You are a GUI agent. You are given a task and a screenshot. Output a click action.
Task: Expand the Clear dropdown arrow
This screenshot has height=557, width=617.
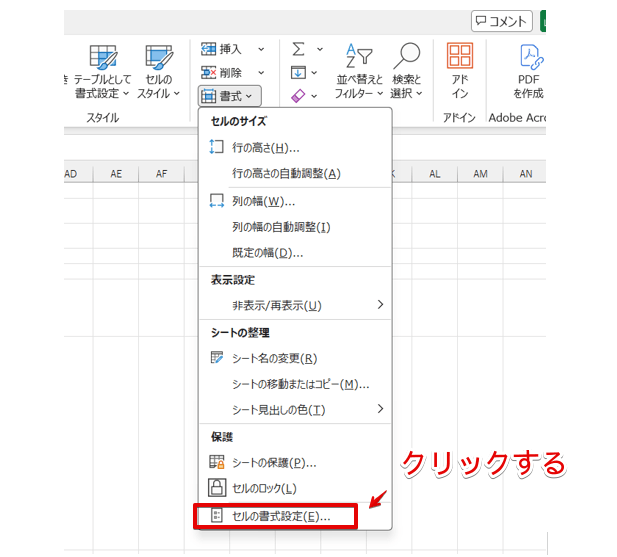coord(314,96)
